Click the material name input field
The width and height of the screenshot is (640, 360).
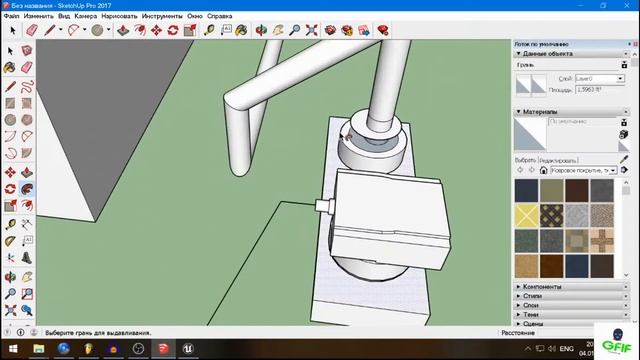tap(582, 122)
